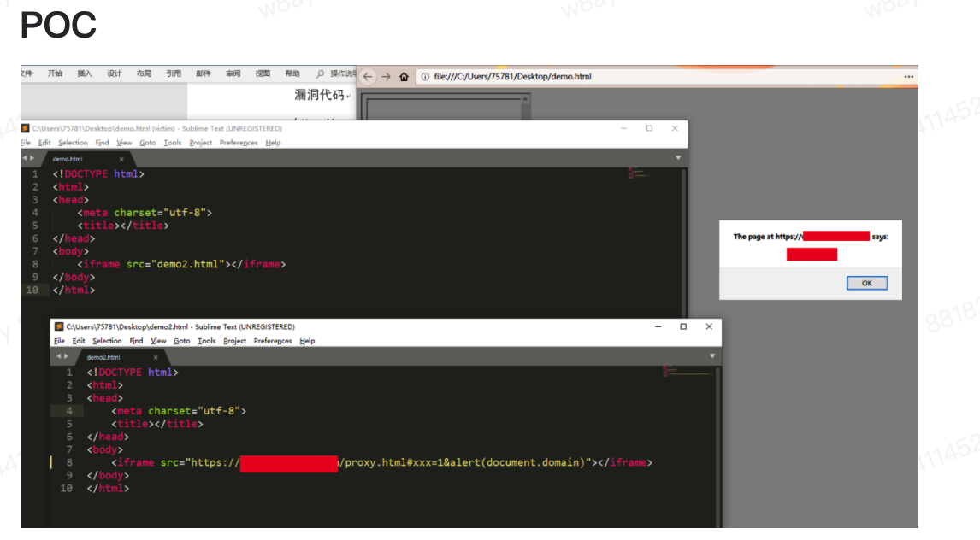
Task: Click the search magnifier in the Word ribbon
Action: point(319,73)
